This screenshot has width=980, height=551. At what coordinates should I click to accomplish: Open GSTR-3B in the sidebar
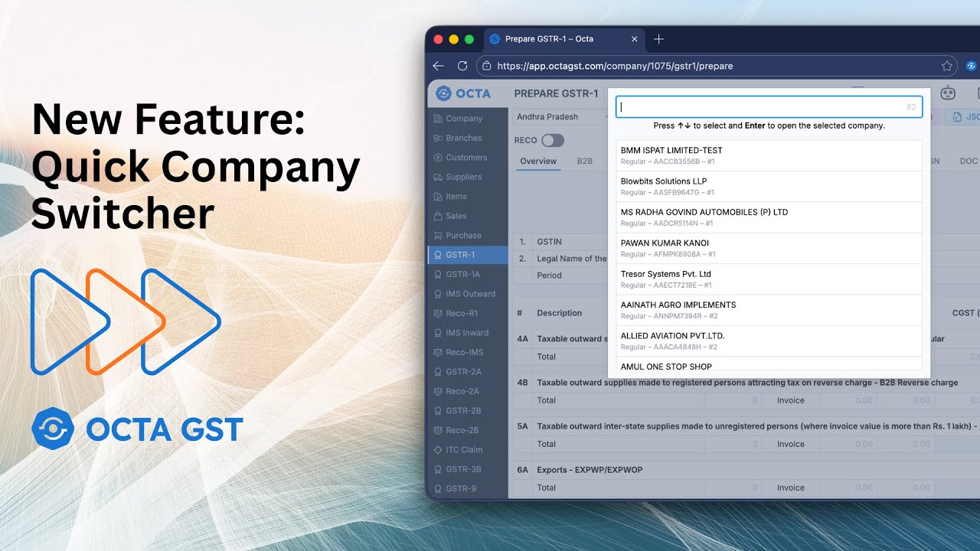click(467, 469)
